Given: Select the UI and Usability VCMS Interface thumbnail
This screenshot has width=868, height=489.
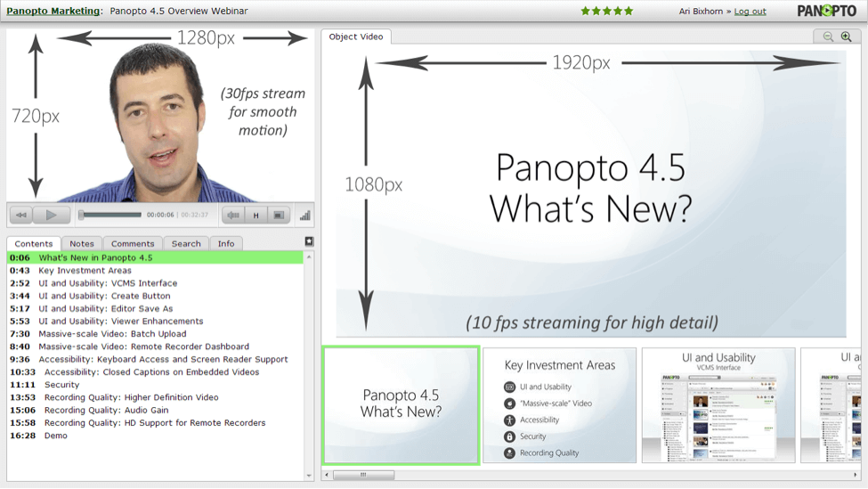Looking at the screenshot, I should click(x=718, y=405).
